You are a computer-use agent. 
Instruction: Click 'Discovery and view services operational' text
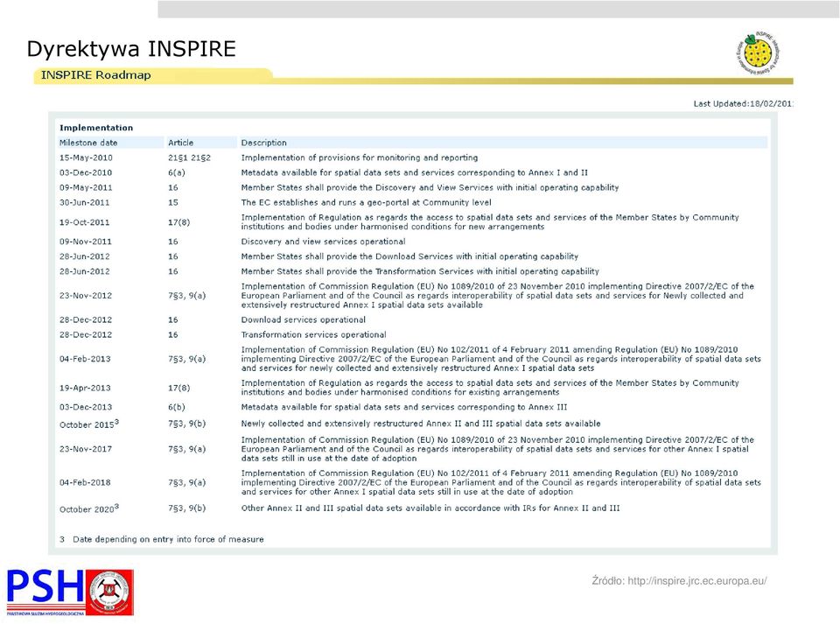tap(323, 242)
